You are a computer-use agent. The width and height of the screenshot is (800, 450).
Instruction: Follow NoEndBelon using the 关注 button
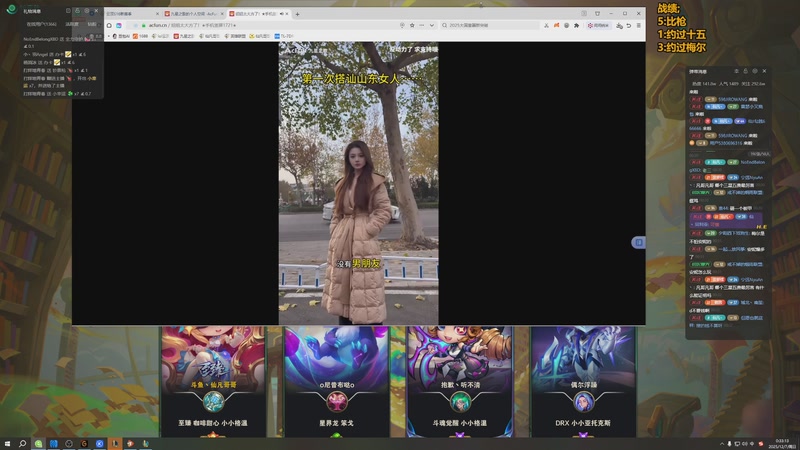pos(696,162)
